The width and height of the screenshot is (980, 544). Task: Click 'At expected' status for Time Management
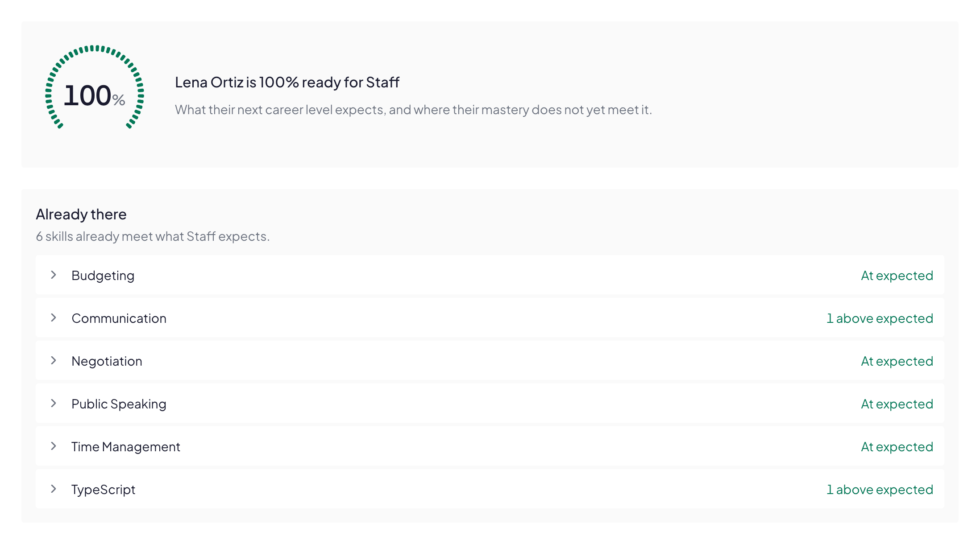coord(897,447)
